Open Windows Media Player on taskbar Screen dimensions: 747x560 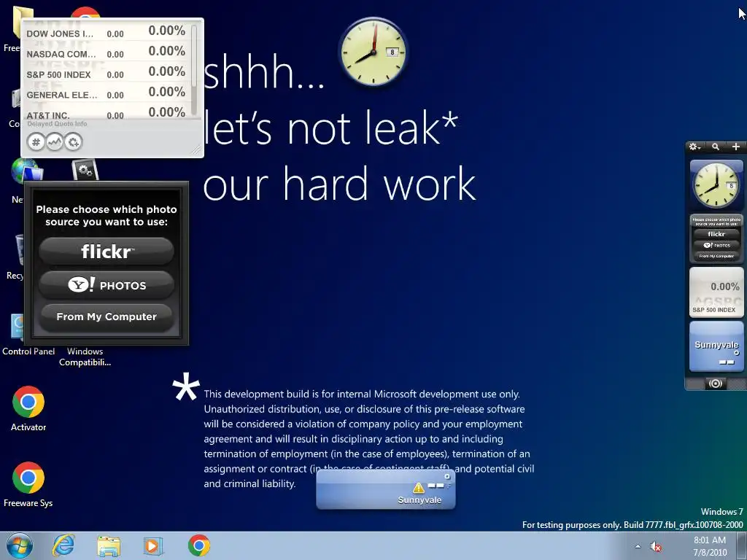coord(153,546)
